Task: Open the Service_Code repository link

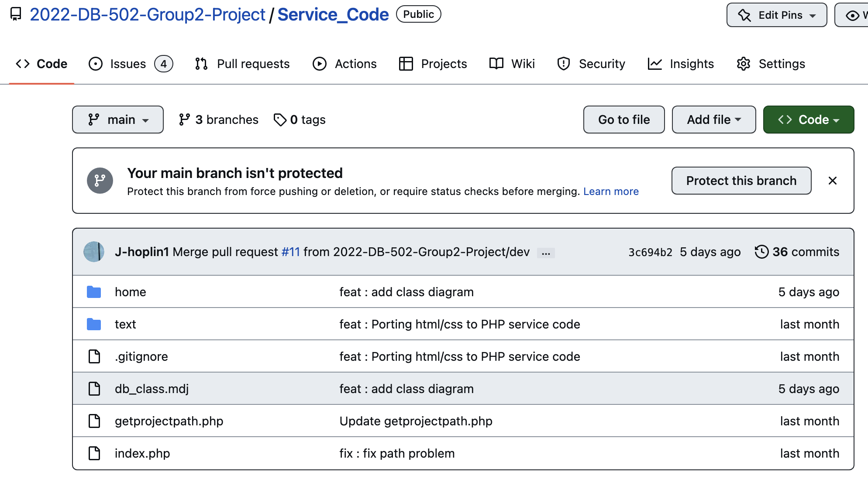Action: coord(333,14)
